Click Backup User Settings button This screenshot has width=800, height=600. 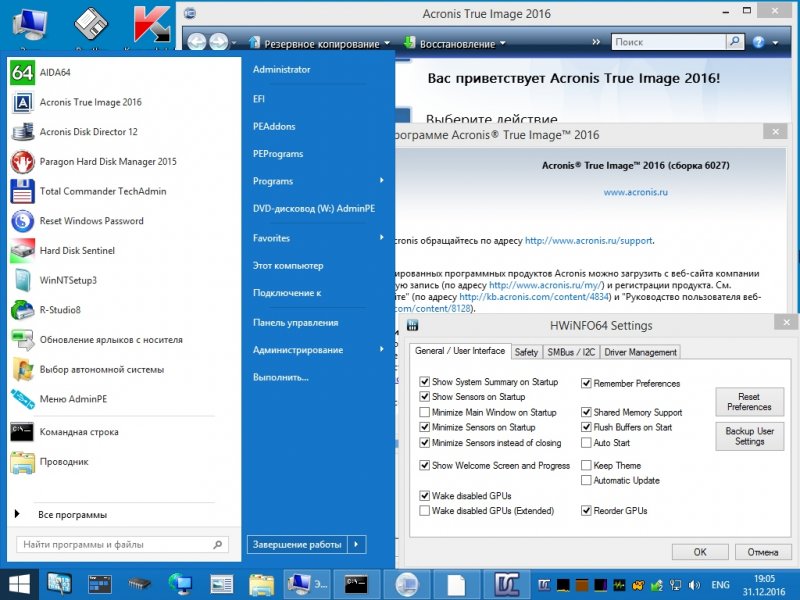click(x=749, y=437)
